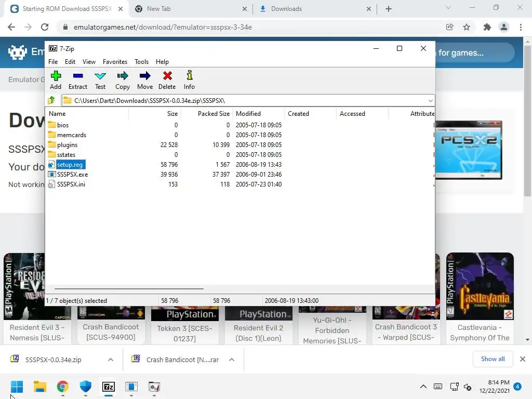Open Castlevania Symphony game thumbnail

click(x=480, y=286)
